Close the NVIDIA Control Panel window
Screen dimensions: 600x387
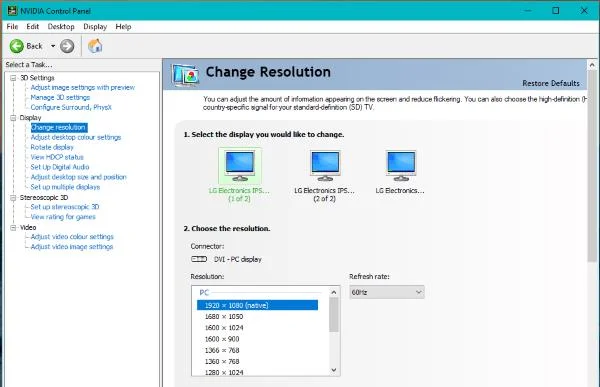[584, 11]
